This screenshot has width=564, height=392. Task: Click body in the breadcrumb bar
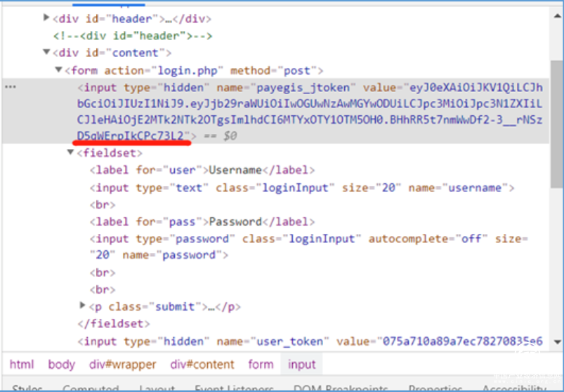pyautogui.click(x=62, y=364)
